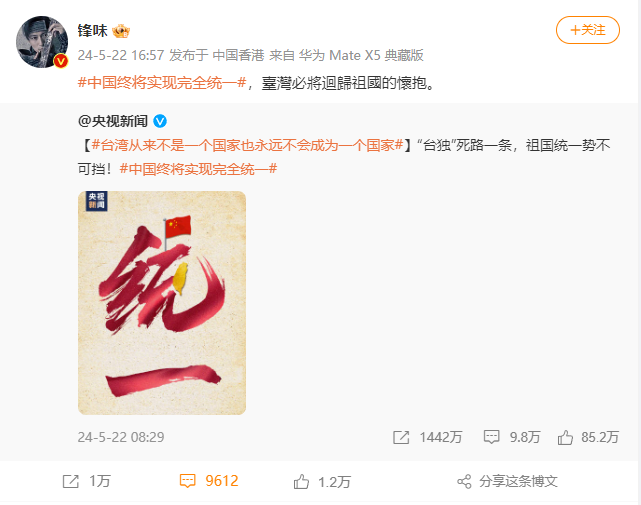Image resolution: width=641 pixels, height=505 pixels.
Task: Click the quoted post timestamp 24-5-22 08:29
Action: pos(121,437)
